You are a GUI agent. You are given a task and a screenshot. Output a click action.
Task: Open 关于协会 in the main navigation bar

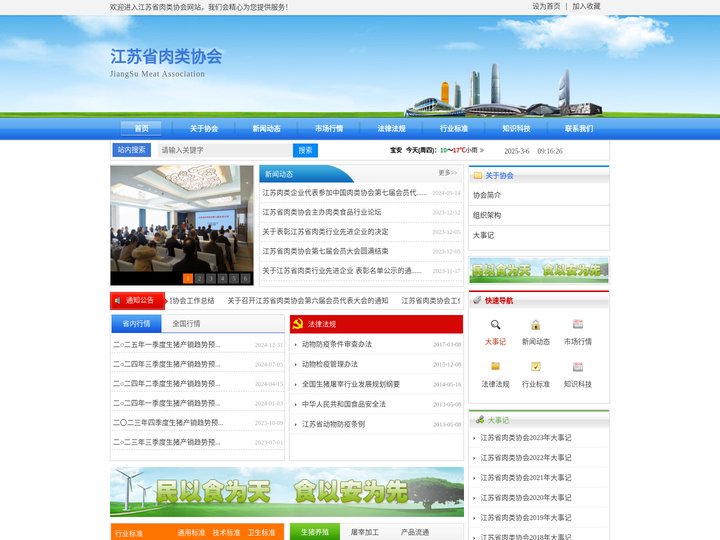[204, 129]
